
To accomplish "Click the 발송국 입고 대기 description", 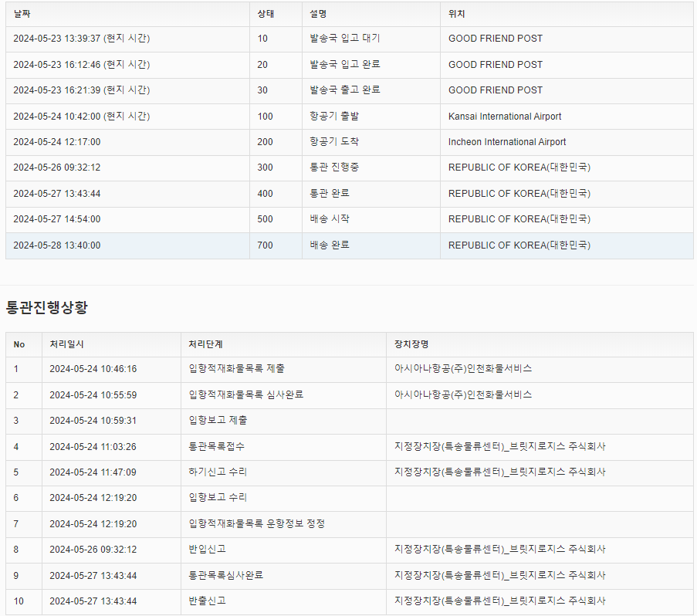I will [x=345, y=39].
